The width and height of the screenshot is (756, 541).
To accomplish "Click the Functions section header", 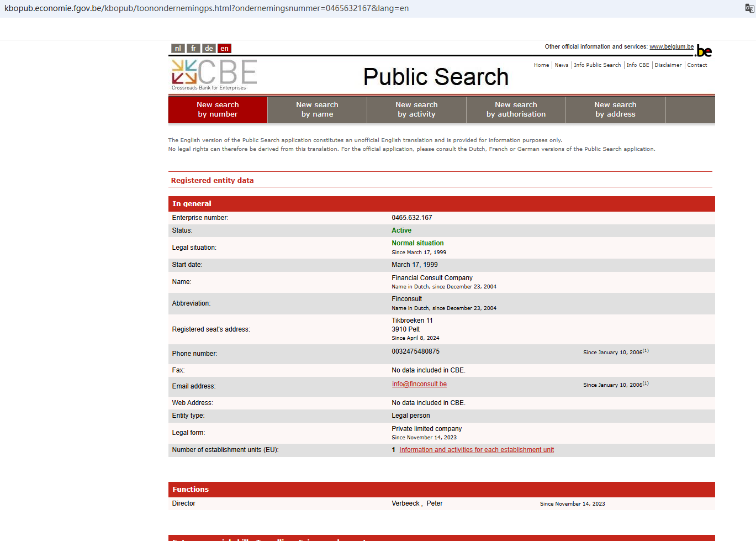I will (x=442, y=490).
